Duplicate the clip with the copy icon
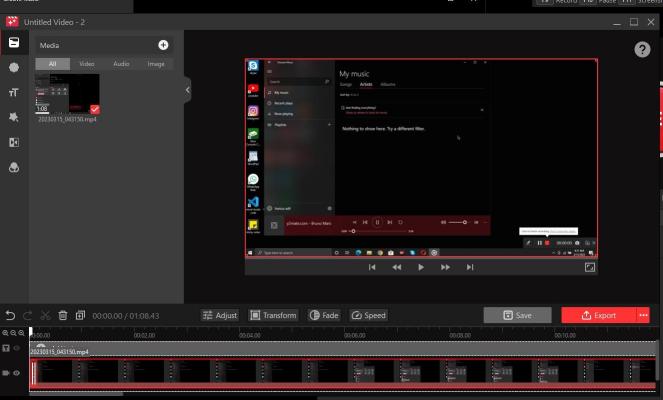Image resolution: width=663 pixels, height=400 pixels. (80, 315)
